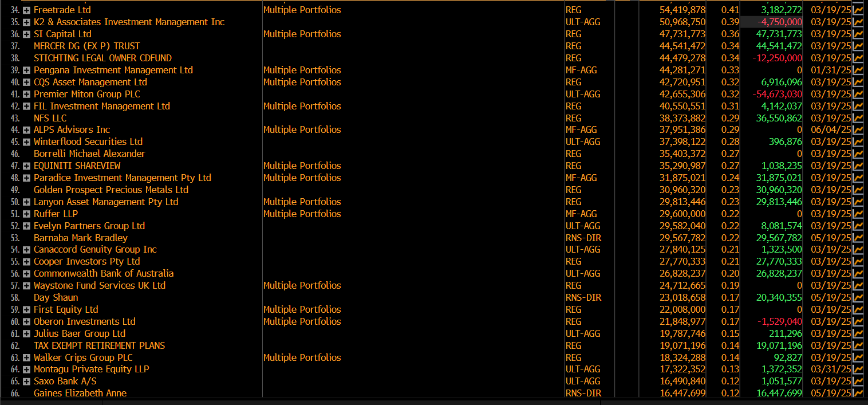Open Cooper Investors Pty Ltd holder name
The height and width of the screenshot is (405, 868).
[86, 261]
